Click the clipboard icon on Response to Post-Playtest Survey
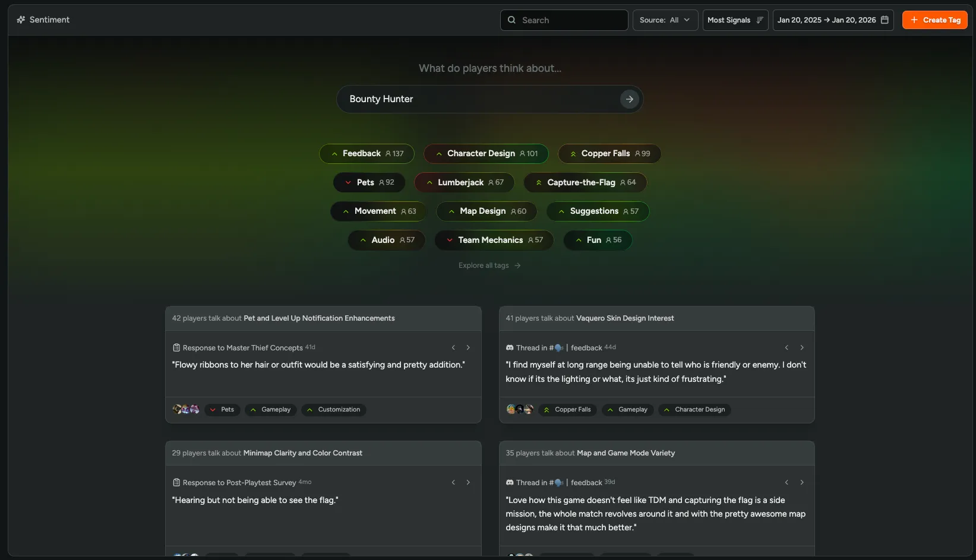 176,482
